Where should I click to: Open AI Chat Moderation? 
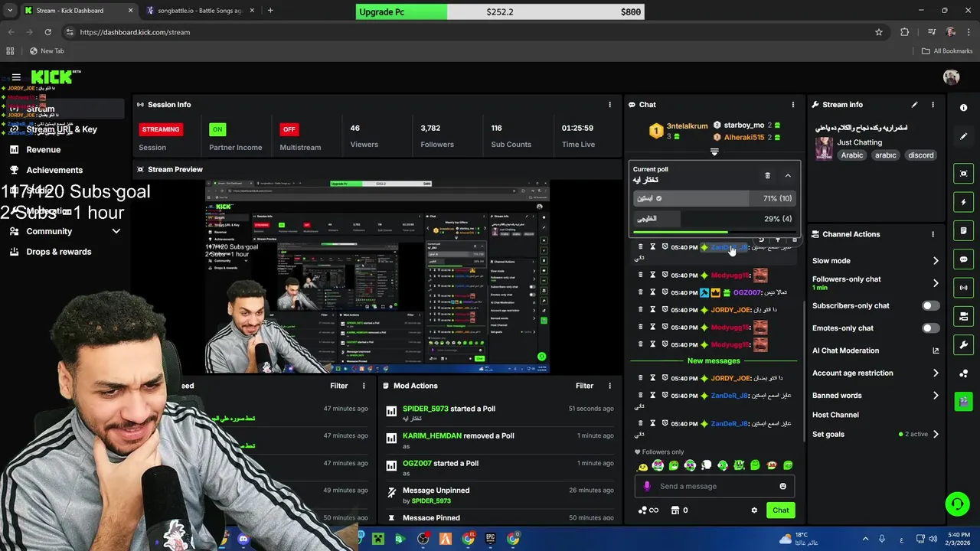tap(875, 350)
